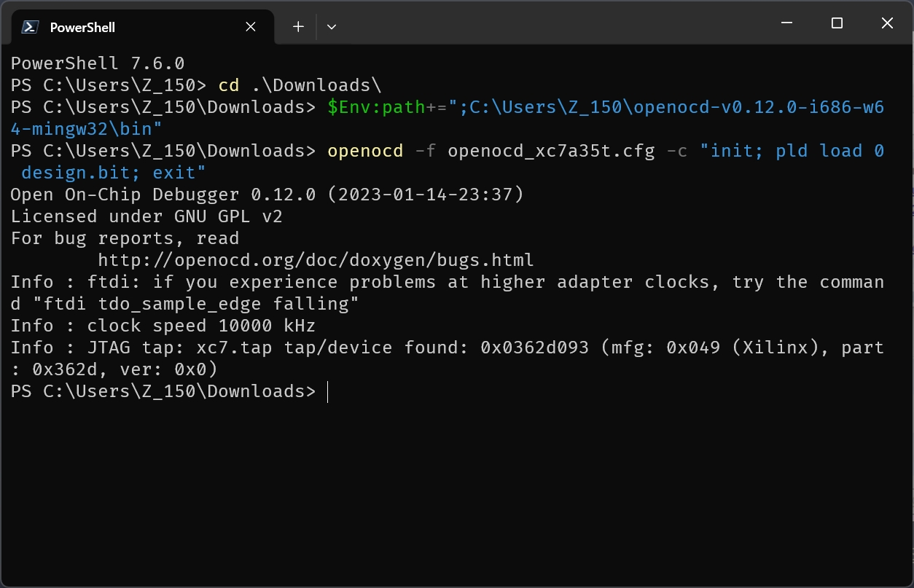Click the 'design.bit; exit"' text
Image resolution: width=914 pixels, height=588 pixels.
click(114, 173)
